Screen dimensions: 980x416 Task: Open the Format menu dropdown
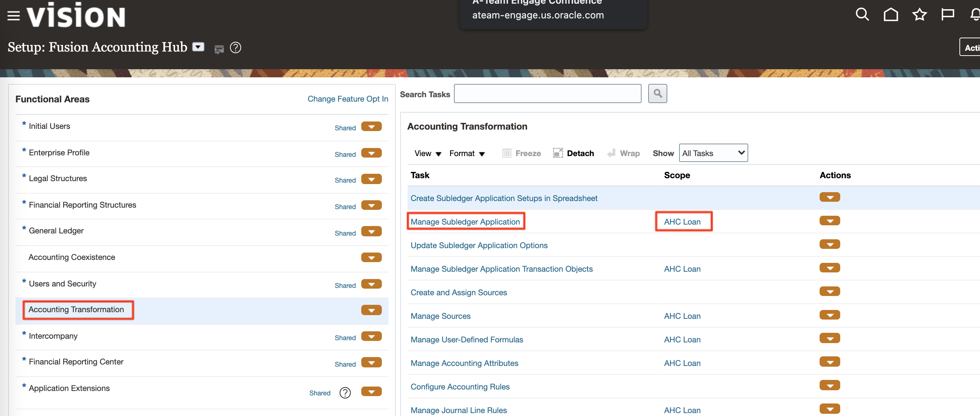pyautogui.click(x=467, y=153)
